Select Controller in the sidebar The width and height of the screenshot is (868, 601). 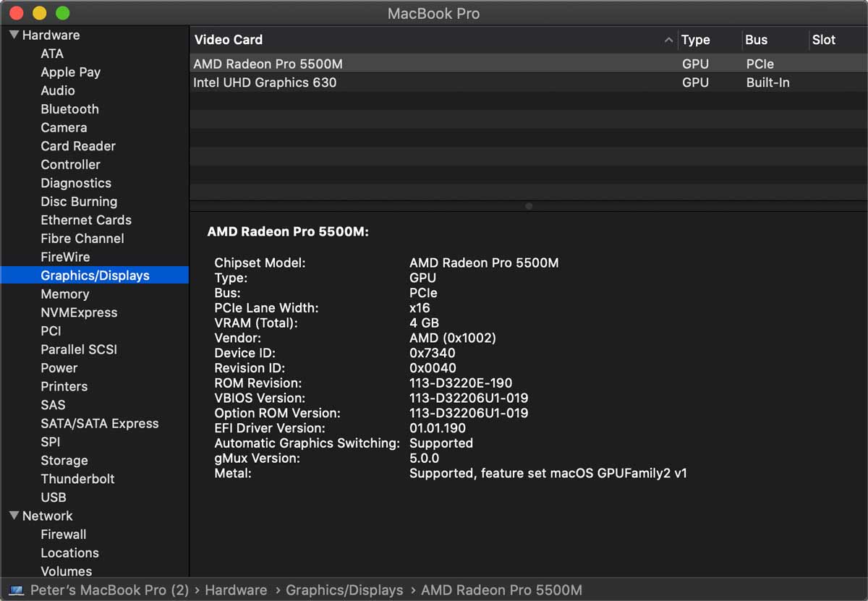(x=71, y=164)
